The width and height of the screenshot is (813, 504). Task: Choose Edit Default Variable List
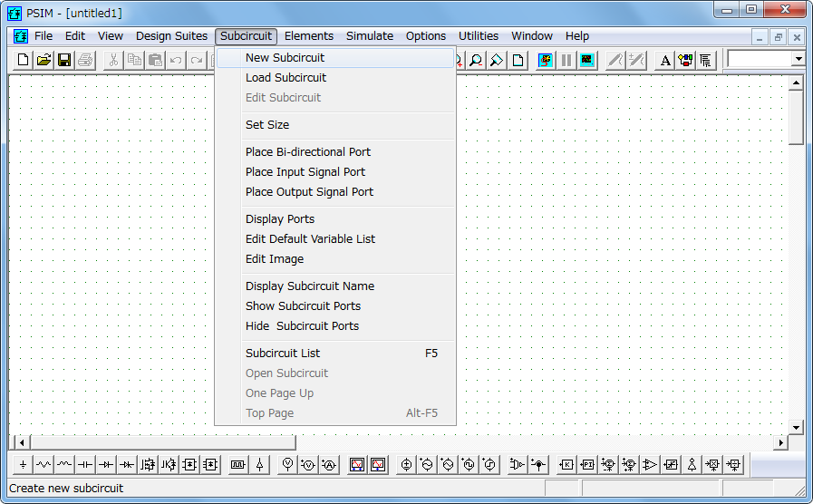pos(335,239)
